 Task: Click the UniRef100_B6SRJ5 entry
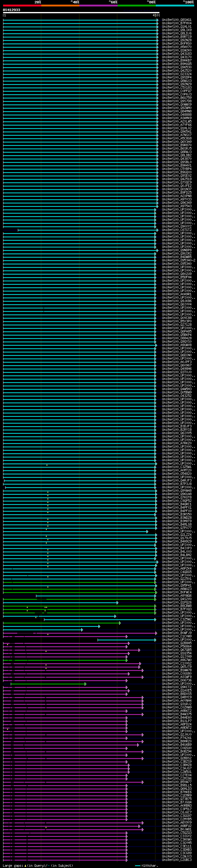(x=177, y=148)
